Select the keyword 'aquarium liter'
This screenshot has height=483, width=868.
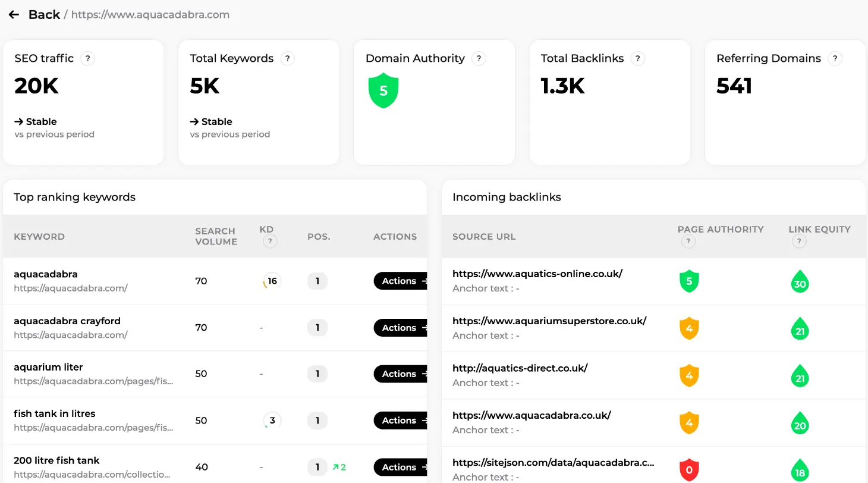click(48, 367)
